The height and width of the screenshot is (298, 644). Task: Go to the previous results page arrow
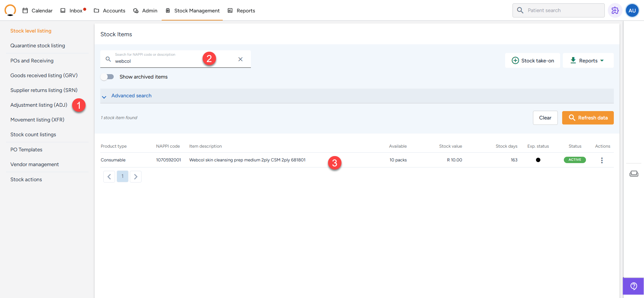(109, 177)
